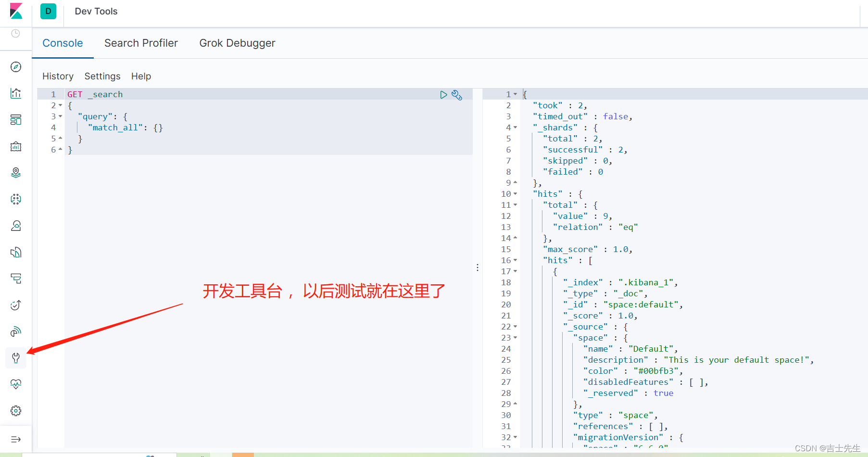Toggle fold marker at response line 9
Screen dimensions: 868x457
tap(516, 183)
